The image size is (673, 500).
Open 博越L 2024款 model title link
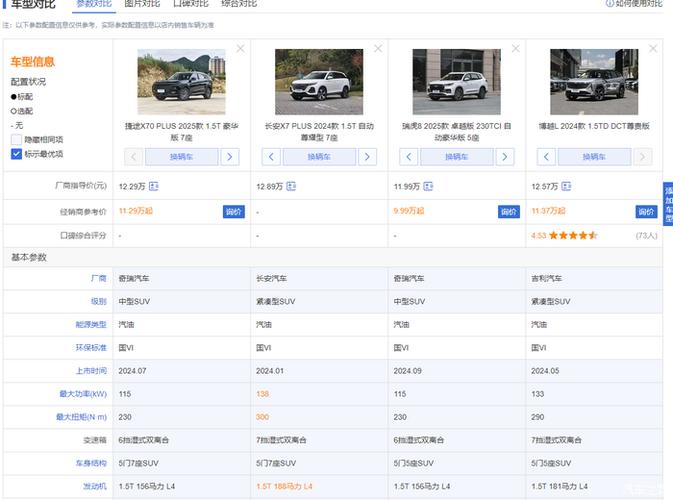[594, 126]
